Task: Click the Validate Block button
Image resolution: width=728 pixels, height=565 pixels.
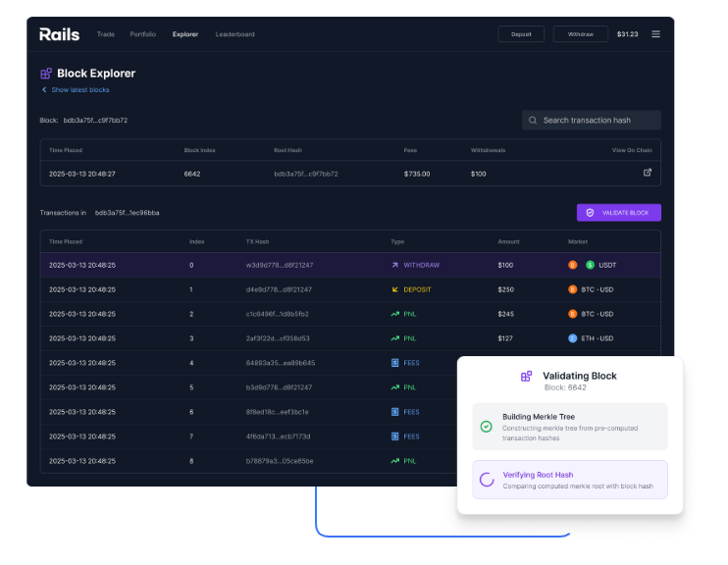Action: (x=619, y=213)
